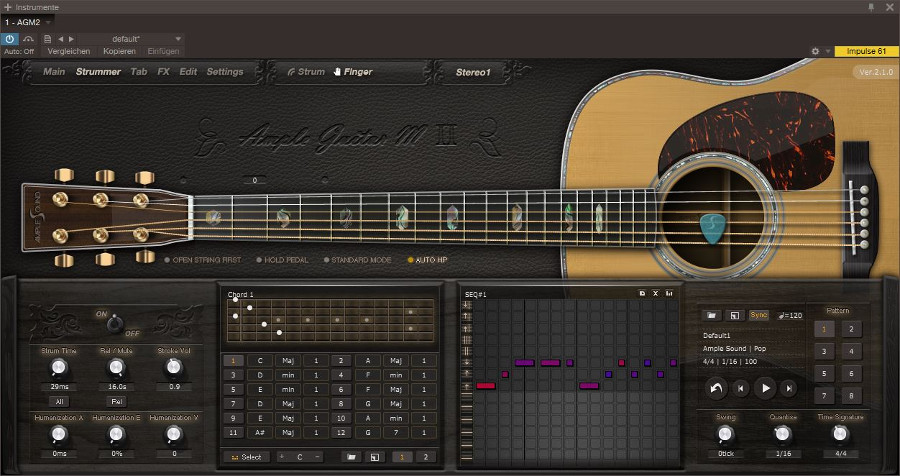Screen dimensions: 900x476
Task: Click the Impulse 61 controller label
Action: [867, 51]
